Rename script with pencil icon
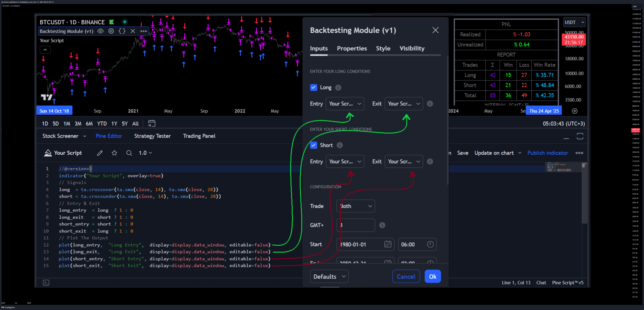 coord(100,153)
